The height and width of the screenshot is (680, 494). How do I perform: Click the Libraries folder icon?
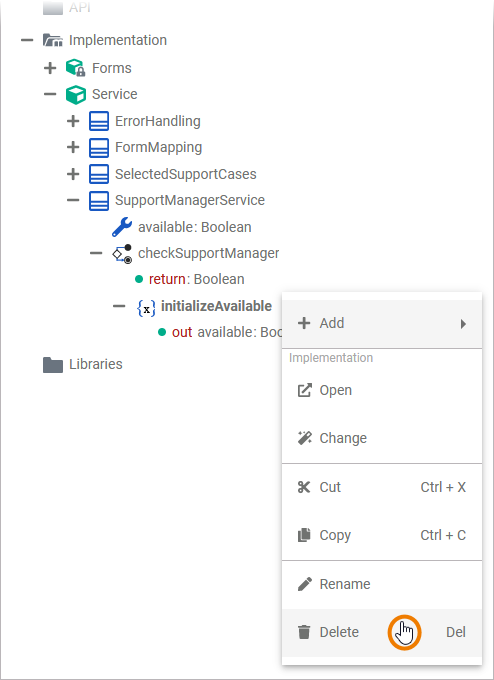[x=53, y=365]
